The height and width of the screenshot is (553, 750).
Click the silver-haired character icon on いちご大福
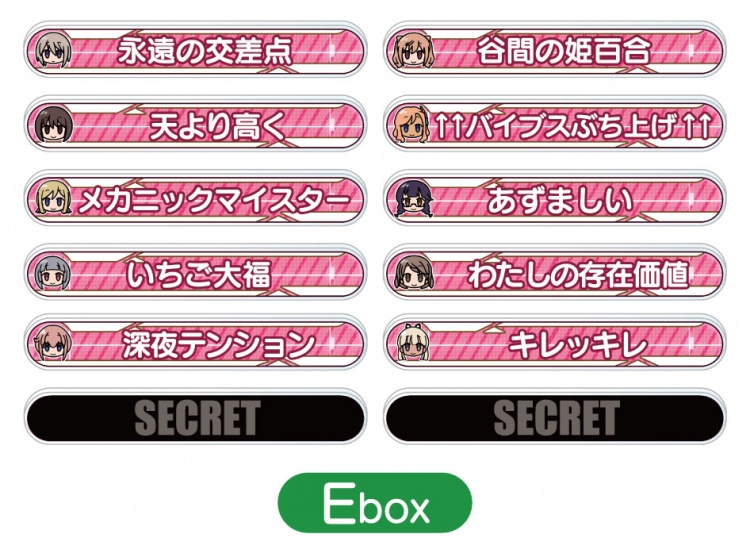[54, 272]
